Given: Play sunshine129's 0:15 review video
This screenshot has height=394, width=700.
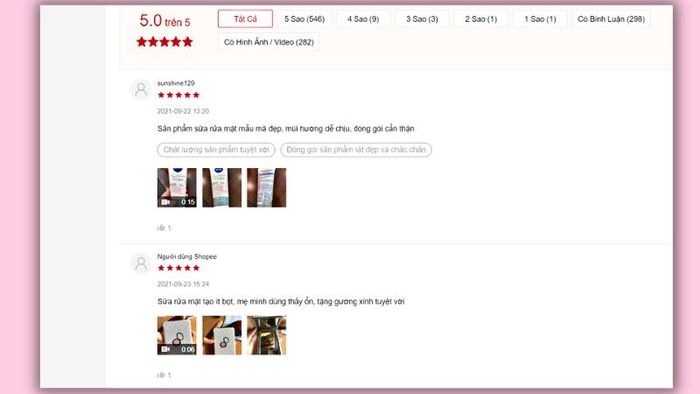Looking at the screenshot, I should coord(177,187).
